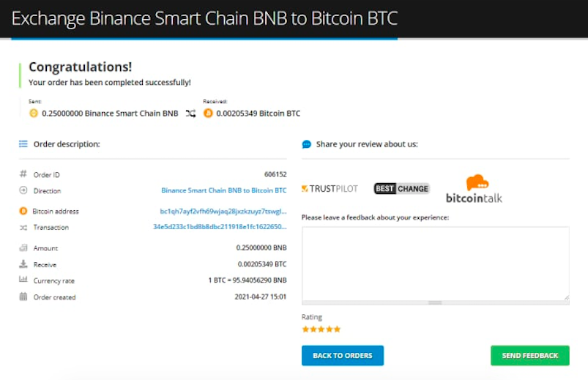Click the hash icon next to Order ID
The height and width of the screenshot is (380, 588).
coord(23,174)
